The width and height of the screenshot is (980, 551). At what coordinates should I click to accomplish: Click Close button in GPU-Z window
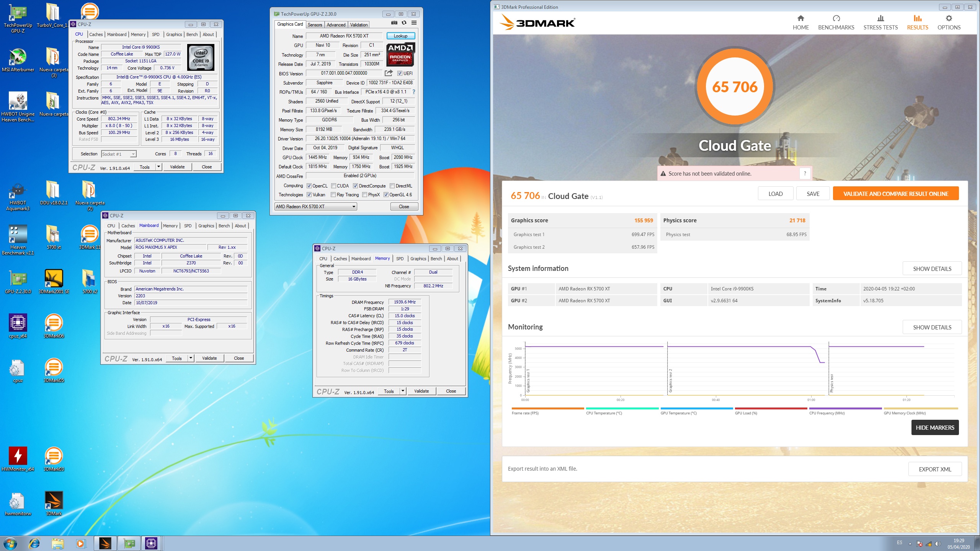[x=404, y=207]
